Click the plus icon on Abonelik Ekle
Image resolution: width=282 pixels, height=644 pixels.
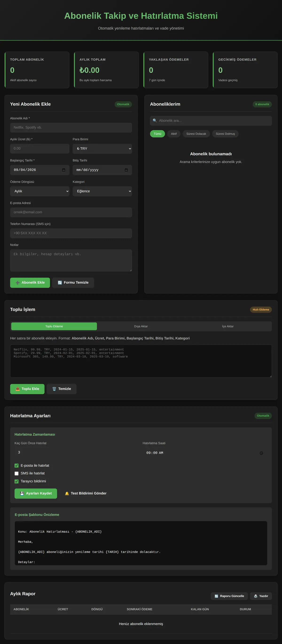[x=17, y=283]
